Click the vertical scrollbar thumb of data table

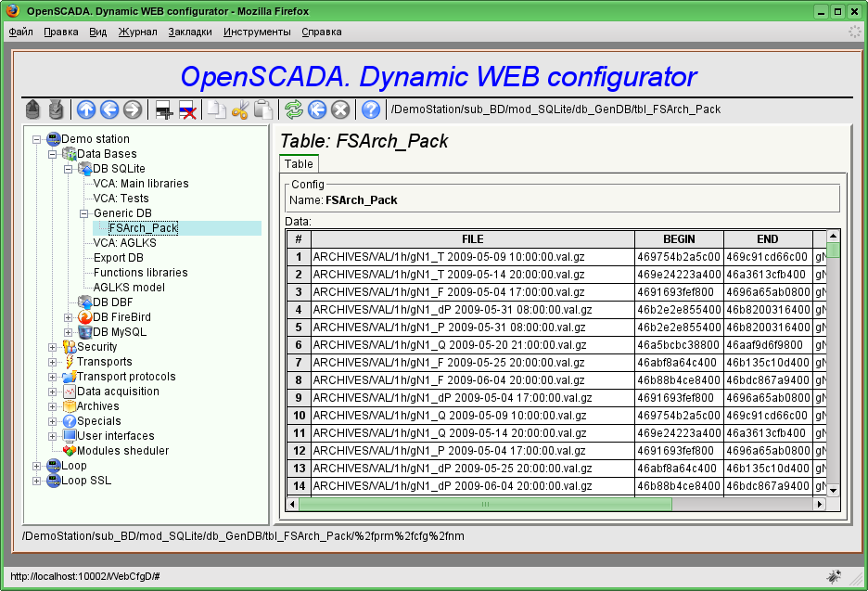click(833, 250)
